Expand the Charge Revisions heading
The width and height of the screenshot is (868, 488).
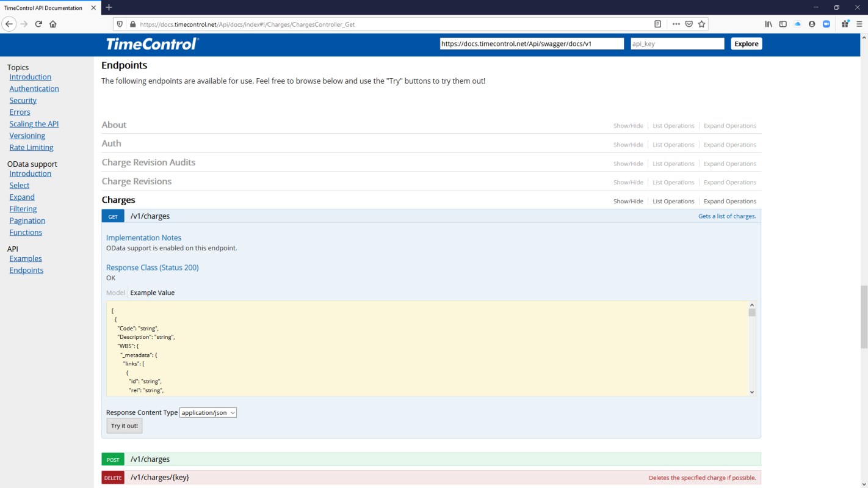point(137,181)
